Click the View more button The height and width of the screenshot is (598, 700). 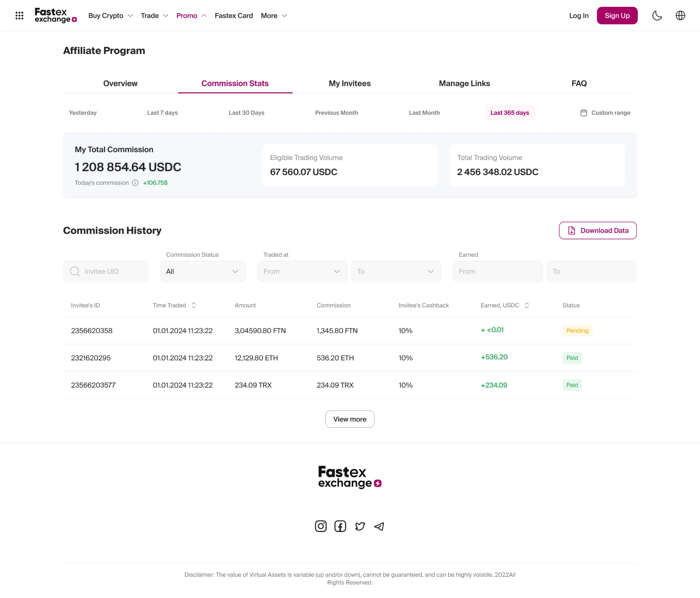point(350,419)
